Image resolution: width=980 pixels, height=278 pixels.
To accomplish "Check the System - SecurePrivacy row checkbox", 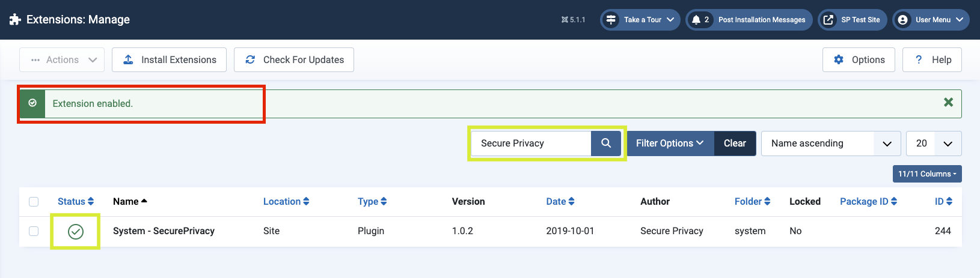I will [34, 231].
